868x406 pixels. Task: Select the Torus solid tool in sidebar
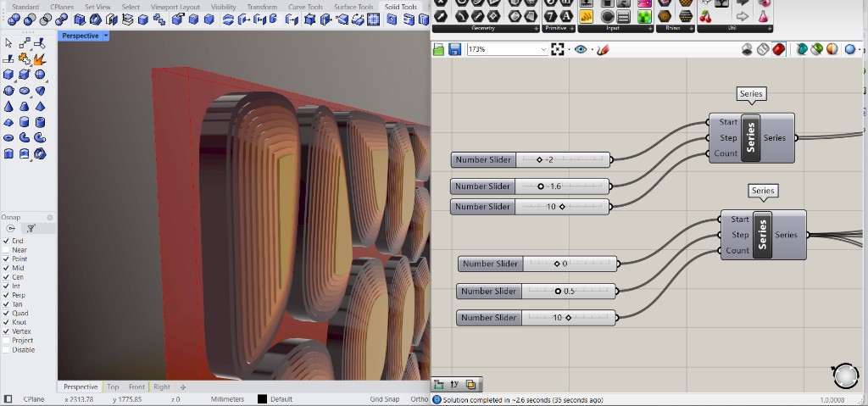[8, 138]
